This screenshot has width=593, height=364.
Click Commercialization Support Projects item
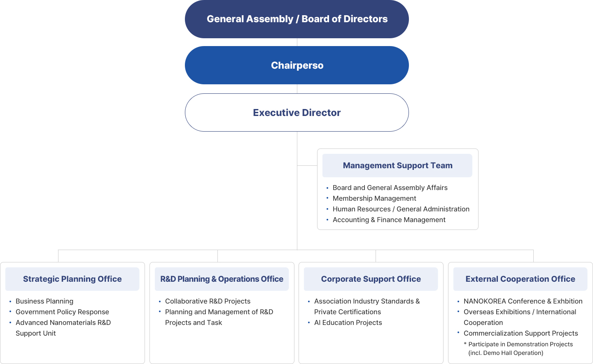[x=521, y=334]
